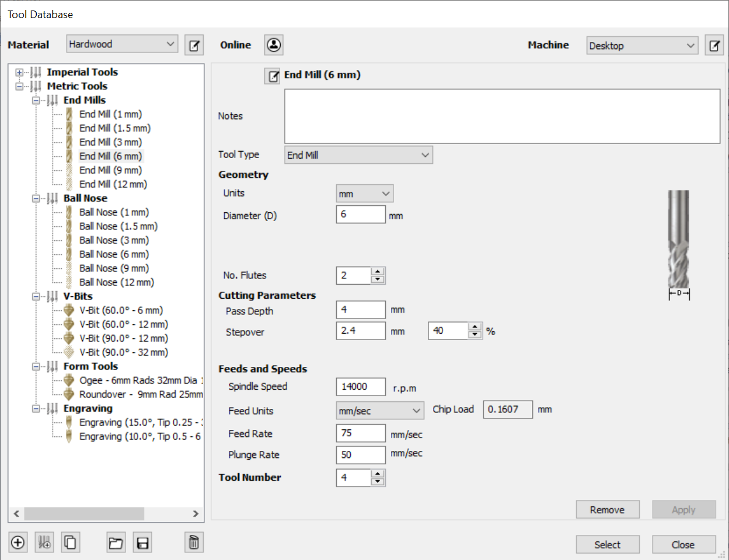Click the add new tool plus icon
This screenshot has height=560, width=729.
tap(18, 542)
